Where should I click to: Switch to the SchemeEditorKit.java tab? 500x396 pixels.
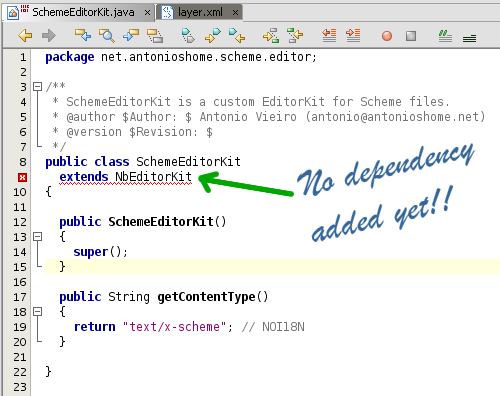click(x=79, y=13)
